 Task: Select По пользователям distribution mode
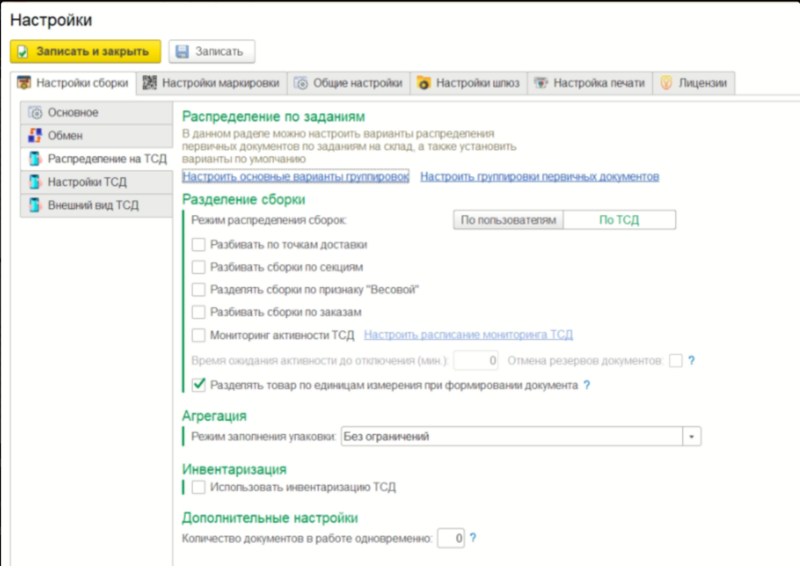(507, 220)
